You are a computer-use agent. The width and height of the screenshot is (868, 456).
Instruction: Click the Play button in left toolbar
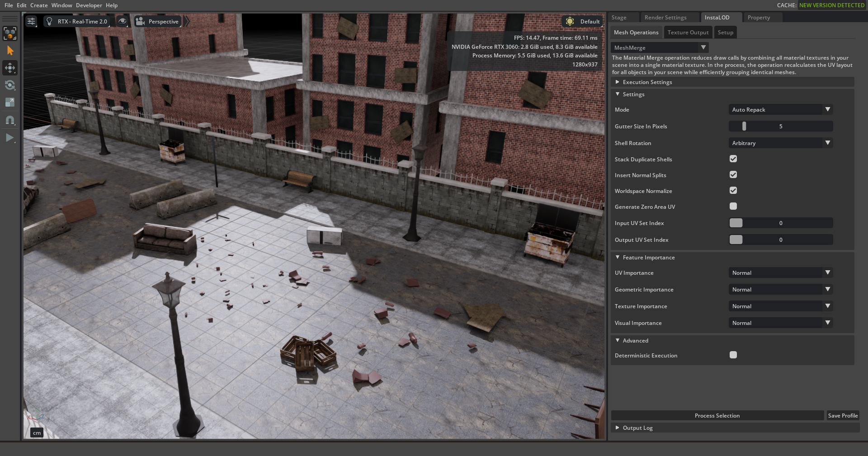click(10, 138)
